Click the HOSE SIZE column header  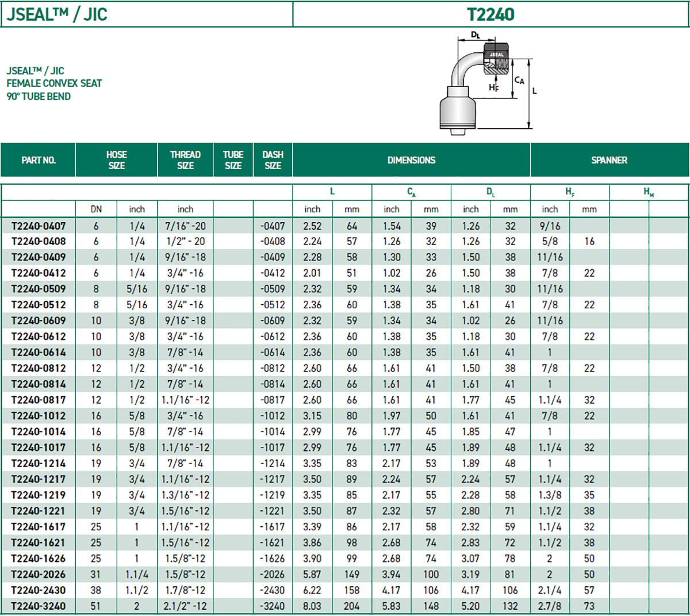pos(117,160)
